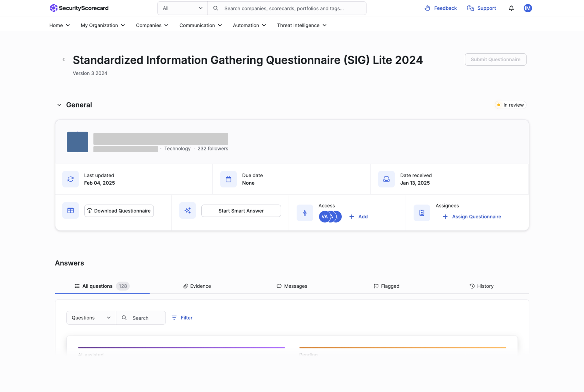Click the Technology industry label
This screenshot has width=584, height=392.
point(177,148)
